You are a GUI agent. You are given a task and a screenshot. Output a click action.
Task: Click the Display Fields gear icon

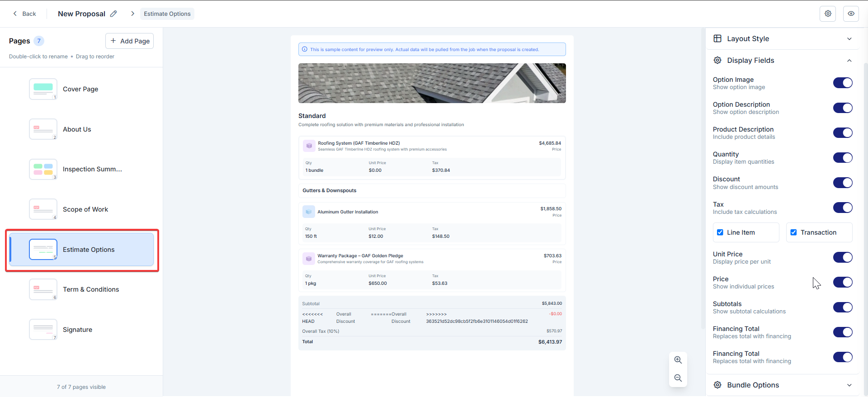click(717, 60)
